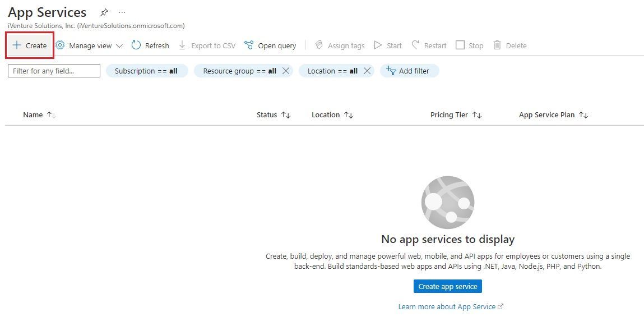
Task: Click the Start command
Action: [x=388, y=45]
